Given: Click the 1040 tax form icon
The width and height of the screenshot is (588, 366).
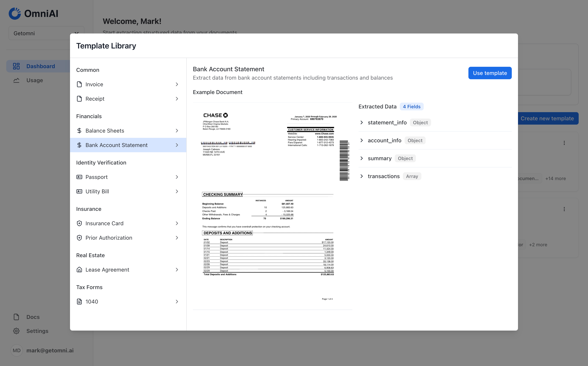Looking at the screenshot, I should pos(79,301).
